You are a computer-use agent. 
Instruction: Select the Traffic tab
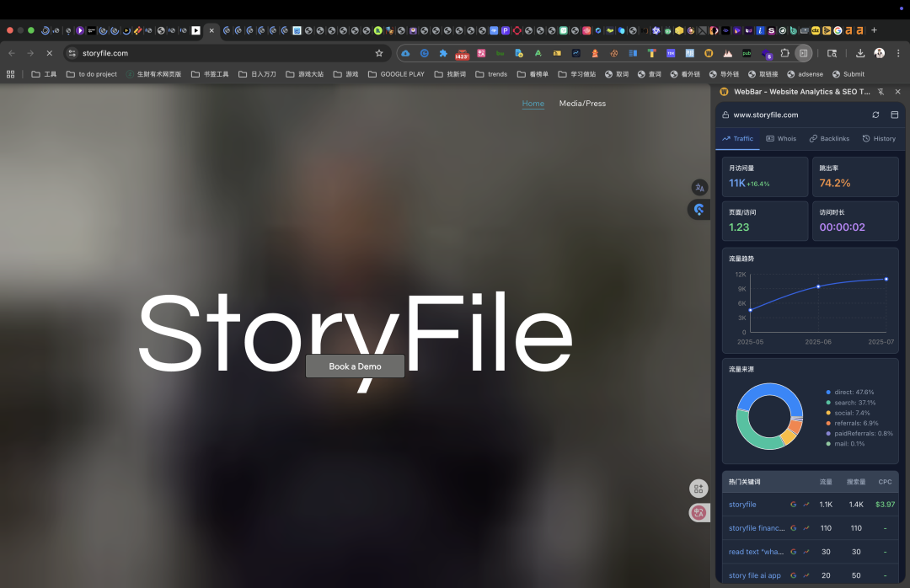coord(737,139)
